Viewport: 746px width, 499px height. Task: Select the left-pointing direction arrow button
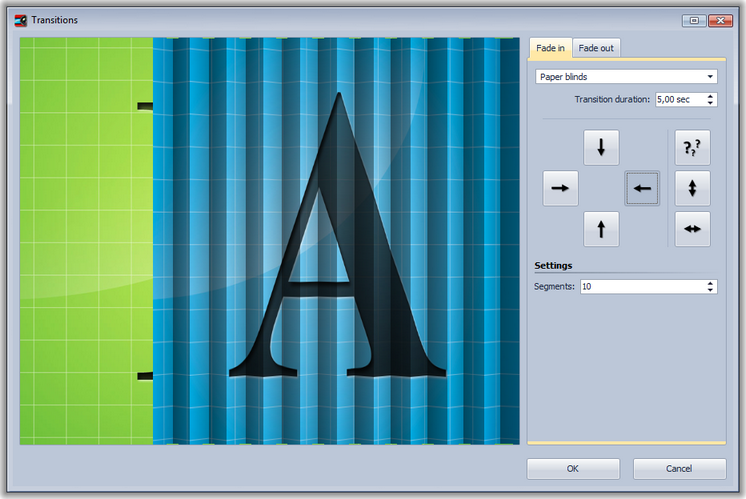642,188
